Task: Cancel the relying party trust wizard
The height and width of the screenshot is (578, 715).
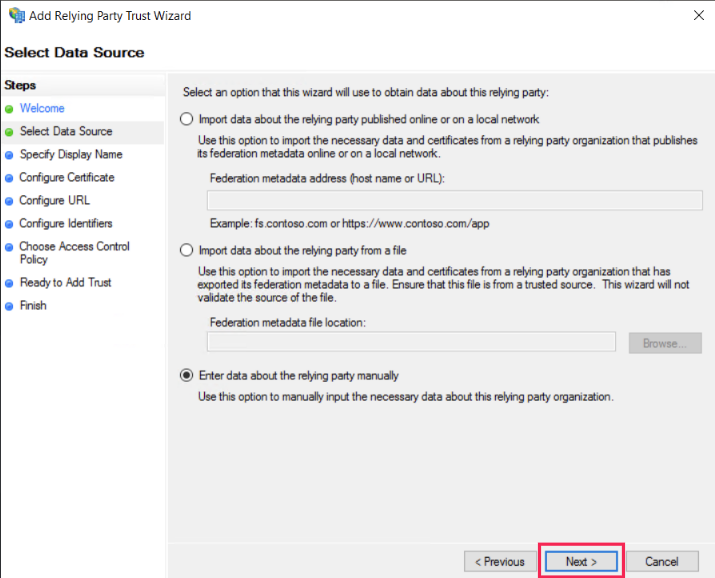Action: (661, 561)
